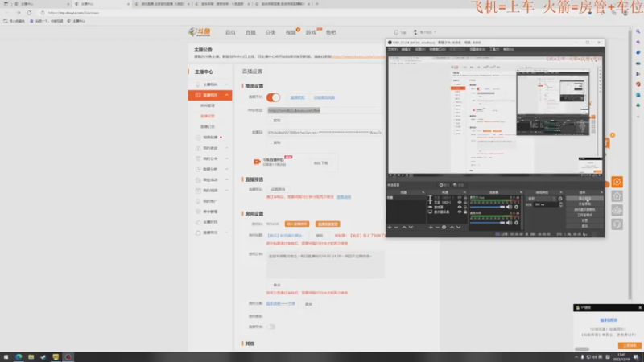
Task: Add a new source in OBS Sources panel
Action: (431, 227)
